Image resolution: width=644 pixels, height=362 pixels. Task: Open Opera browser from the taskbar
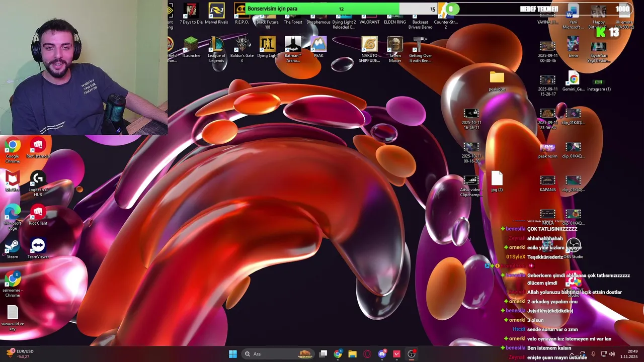point(367,354)
